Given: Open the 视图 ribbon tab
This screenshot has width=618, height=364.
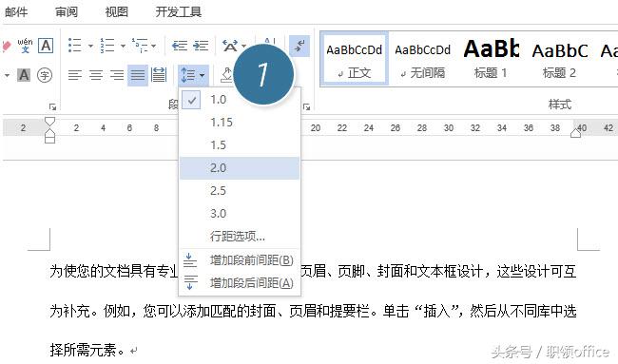Looking at the screenshot, I should pos(117,11).
